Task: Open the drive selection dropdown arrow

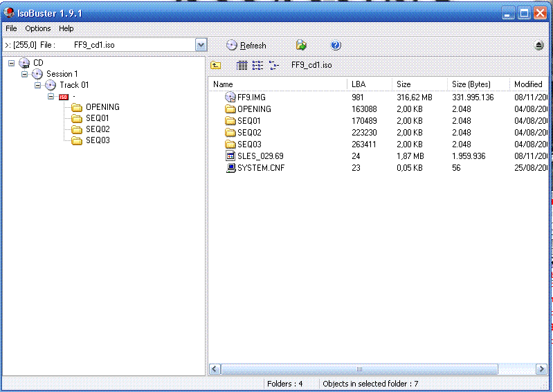Action: pos(201,45)
